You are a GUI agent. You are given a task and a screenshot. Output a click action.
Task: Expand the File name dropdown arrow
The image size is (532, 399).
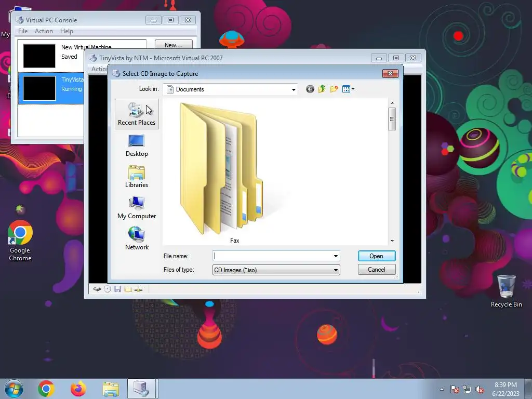[x=336, y=256]
